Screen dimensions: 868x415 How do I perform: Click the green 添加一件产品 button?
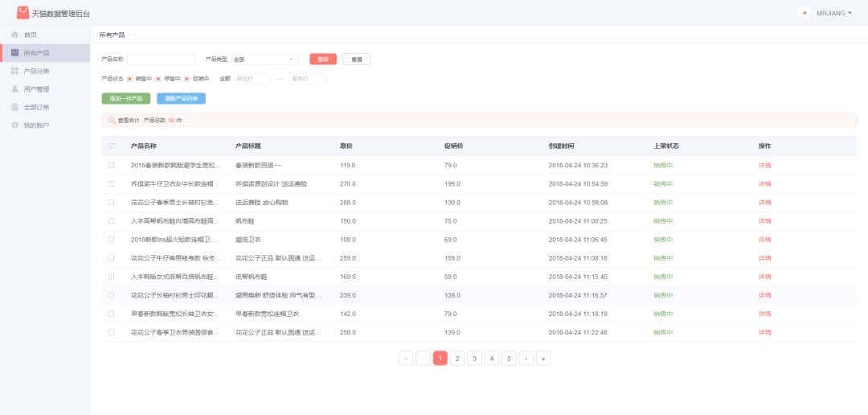pos(126,99)
